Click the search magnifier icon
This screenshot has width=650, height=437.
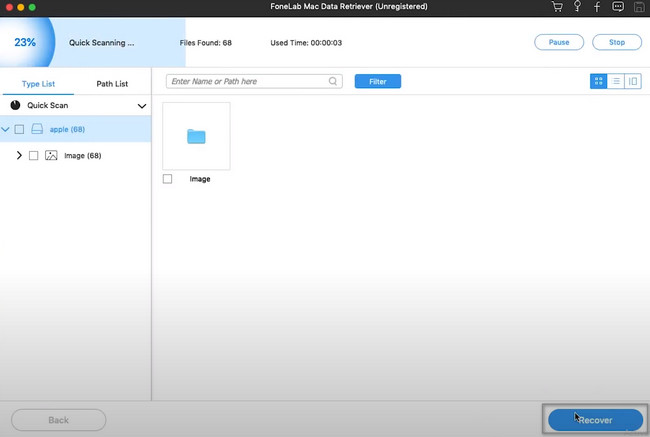tap(333, 81)
